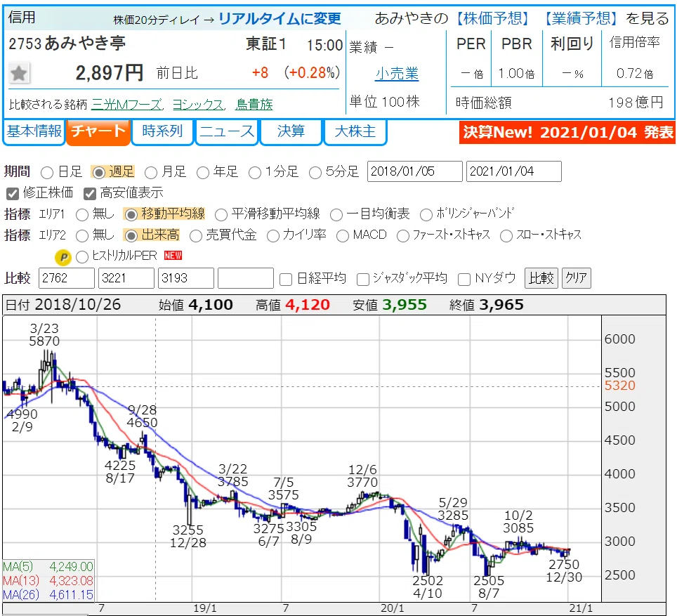Click the リアルタイムに変更 link
Screen dimensions: 677x616
[280, 18]
